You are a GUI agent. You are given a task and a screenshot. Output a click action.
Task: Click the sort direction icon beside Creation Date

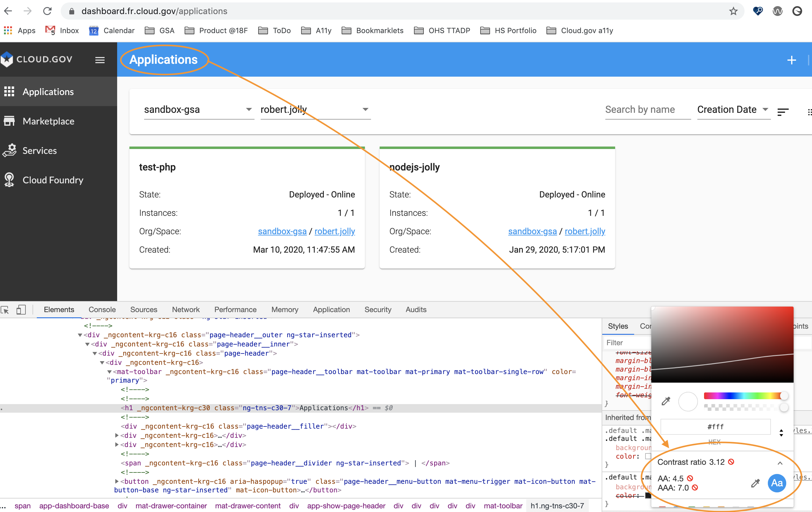(x=783, y=112)
